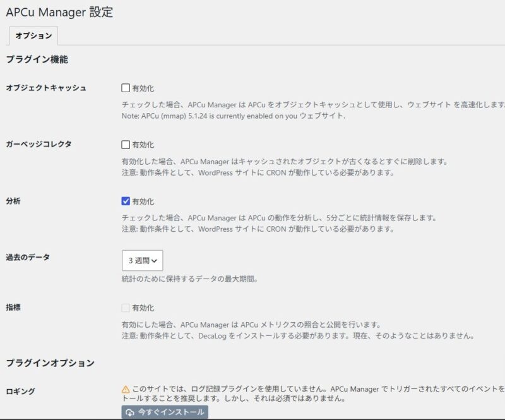Screen dimensions: 505x420
Task: Open the オプション tab
Action: tap(33, 35)
